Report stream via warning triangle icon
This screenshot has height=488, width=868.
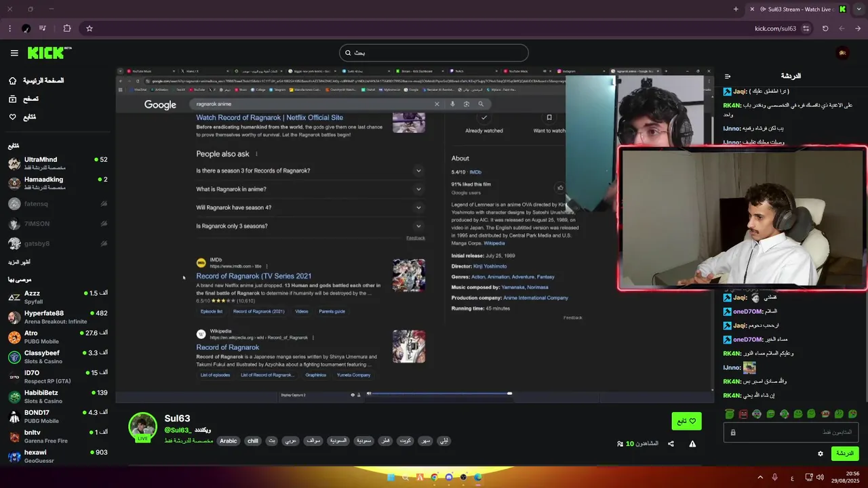692,444
